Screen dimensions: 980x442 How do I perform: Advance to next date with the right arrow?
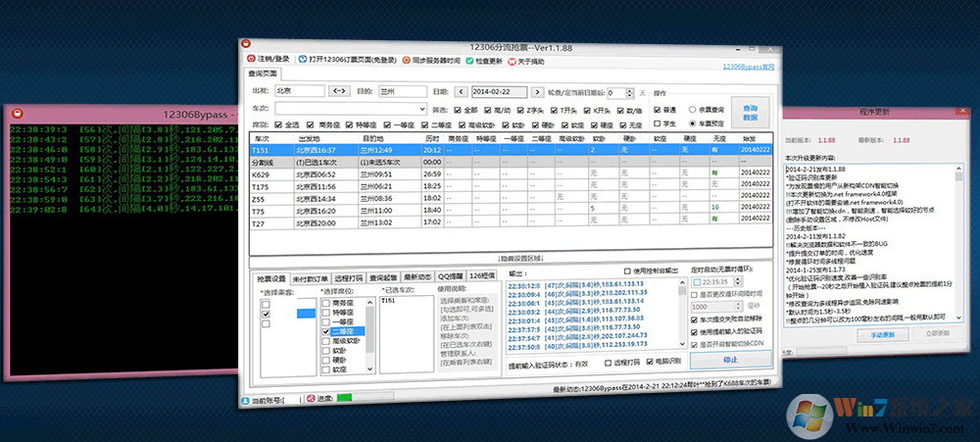pos(536,91)
